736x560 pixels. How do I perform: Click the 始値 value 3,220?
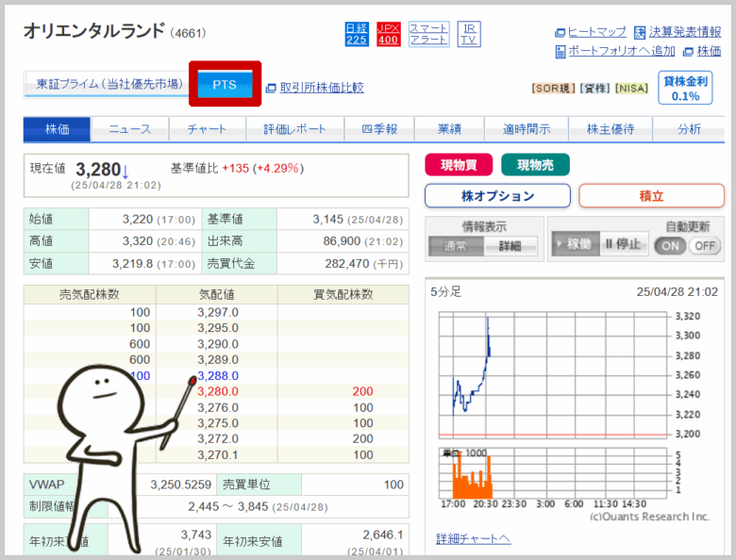pyautogui.click(x=138, y=219)
